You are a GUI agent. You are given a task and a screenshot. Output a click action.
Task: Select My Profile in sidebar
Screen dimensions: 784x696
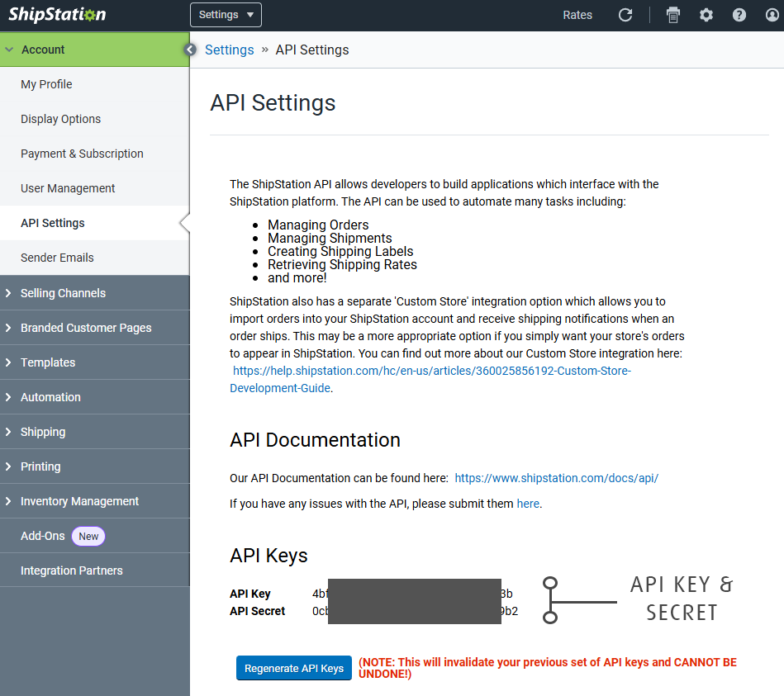coord(46,84)
